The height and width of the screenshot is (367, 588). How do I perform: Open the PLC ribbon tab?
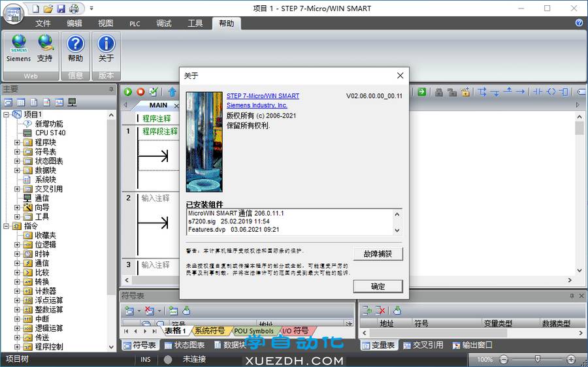tap(135, 24)
